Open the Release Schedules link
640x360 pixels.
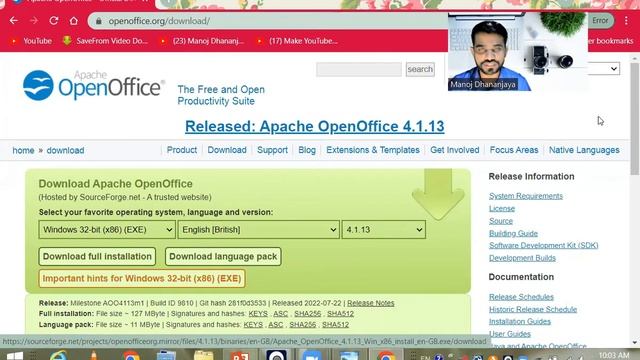coord(521,297)
